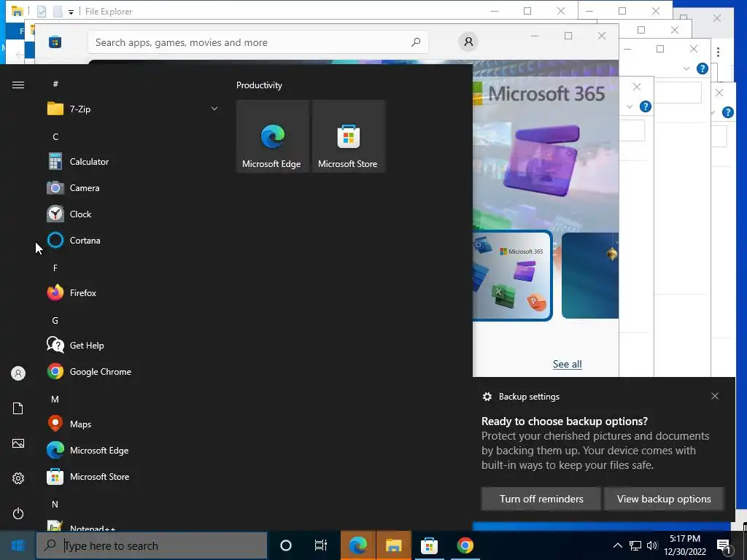Open Get Help app

(133, 345)
